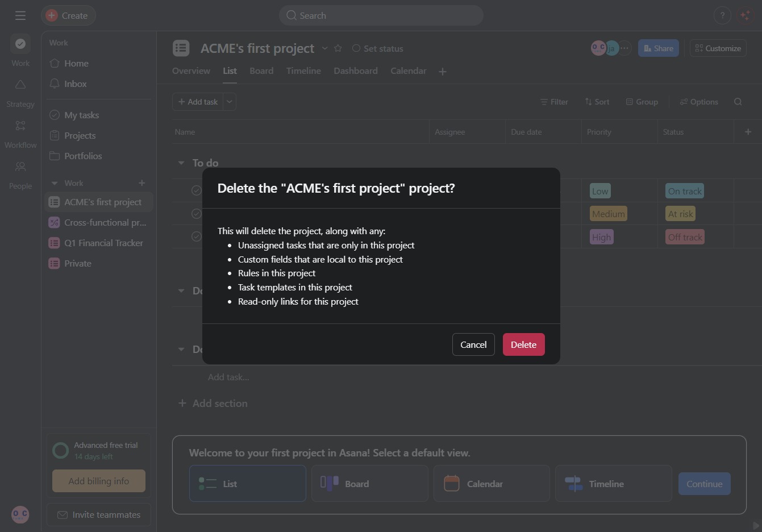Open the AI sparkle icon in top bar

[746, 15]
